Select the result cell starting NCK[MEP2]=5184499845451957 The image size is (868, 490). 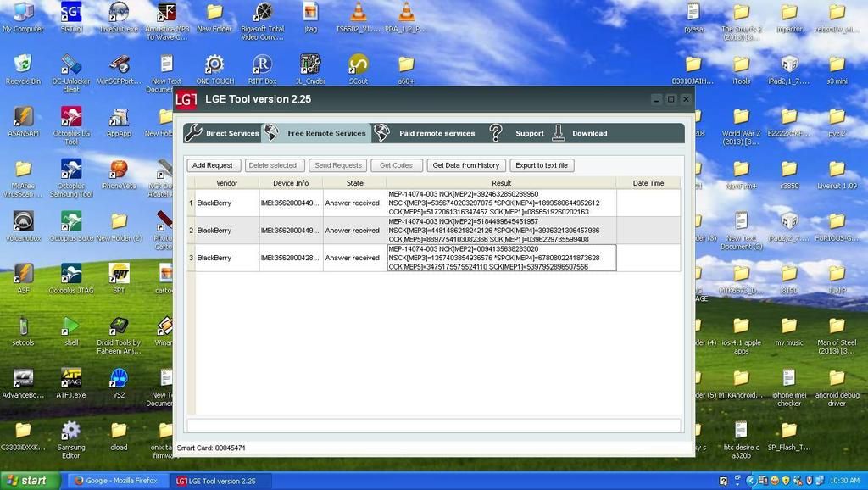click(502, 231)
